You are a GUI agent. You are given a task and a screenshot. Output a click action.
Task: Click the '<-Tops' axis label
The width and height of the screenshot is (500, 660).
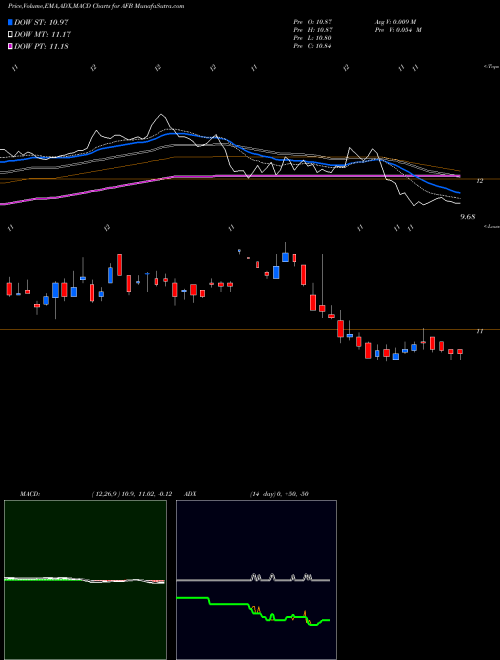[492, 67]
